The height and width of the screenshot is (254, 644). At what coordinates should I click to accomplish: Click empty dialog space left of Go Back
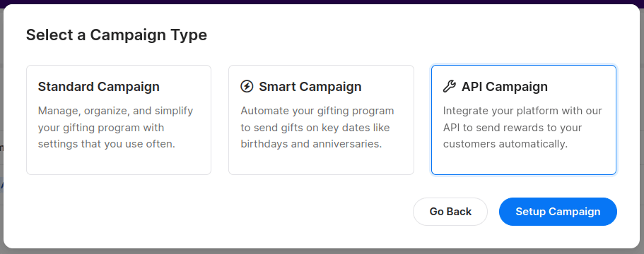click(205, 212)
